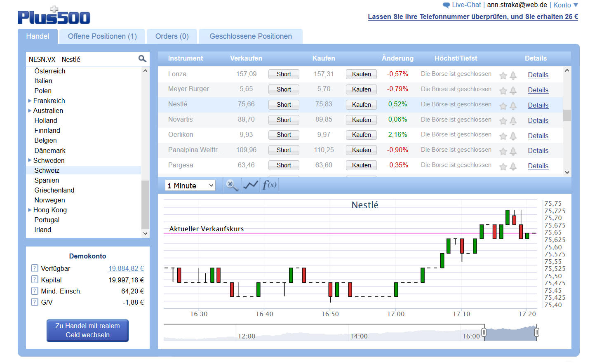Add Lonza to favorites star
The image size is (590, 364).
(503, 75)
